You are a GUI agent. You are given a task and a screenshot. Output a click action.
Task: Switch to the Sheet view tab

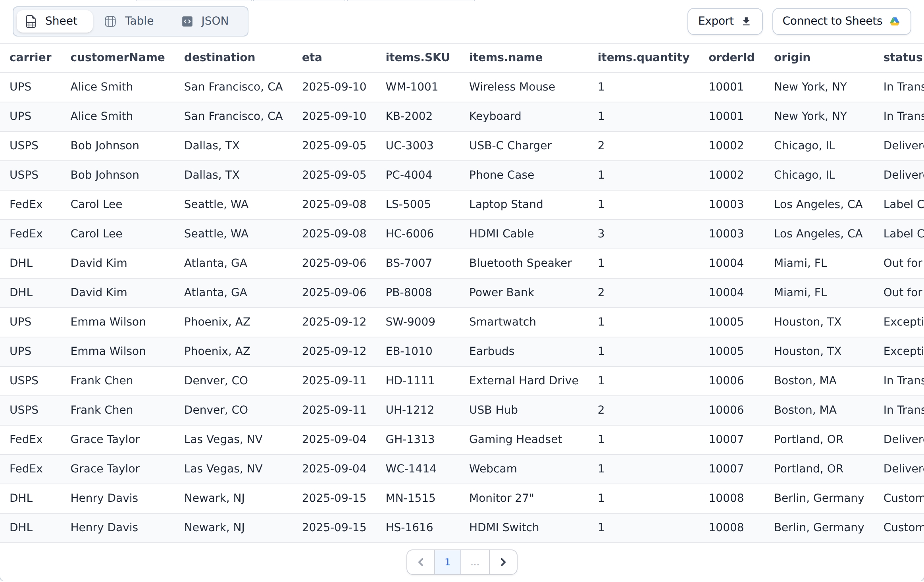click(x=54, y=21)
